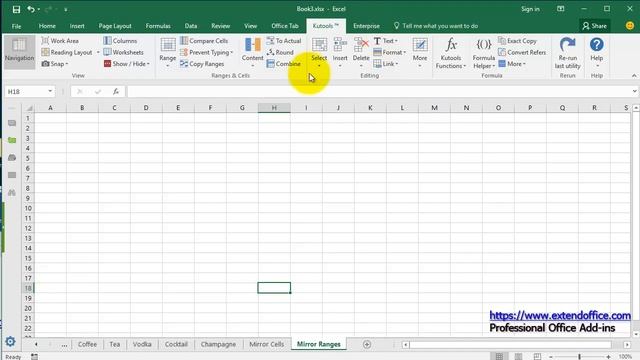Open the Combine tool
The height and width of the screenshot is (360, 640).
click(283, 64)
